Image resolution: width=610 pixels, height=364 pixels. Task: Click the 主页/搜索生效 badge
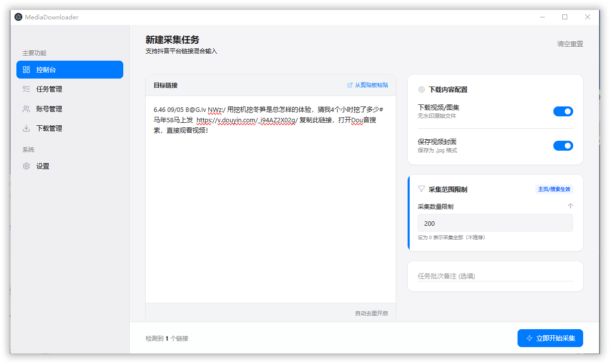554,189
